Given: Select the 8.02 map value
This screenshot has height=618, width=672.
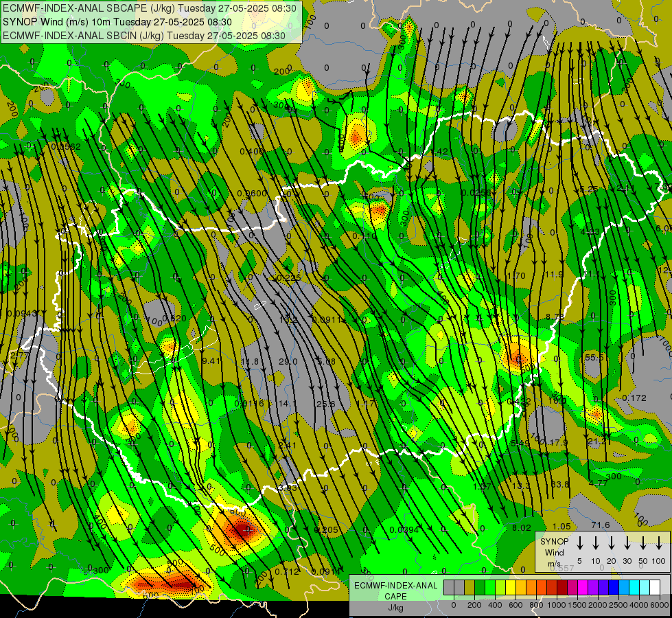Looking at the screenshot, I should click(522, 527).
